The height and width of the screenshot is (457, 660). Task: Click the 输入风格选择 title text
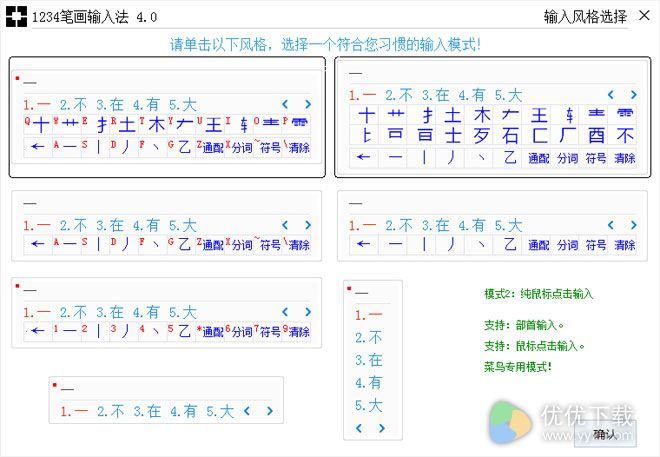click(585, 17)
